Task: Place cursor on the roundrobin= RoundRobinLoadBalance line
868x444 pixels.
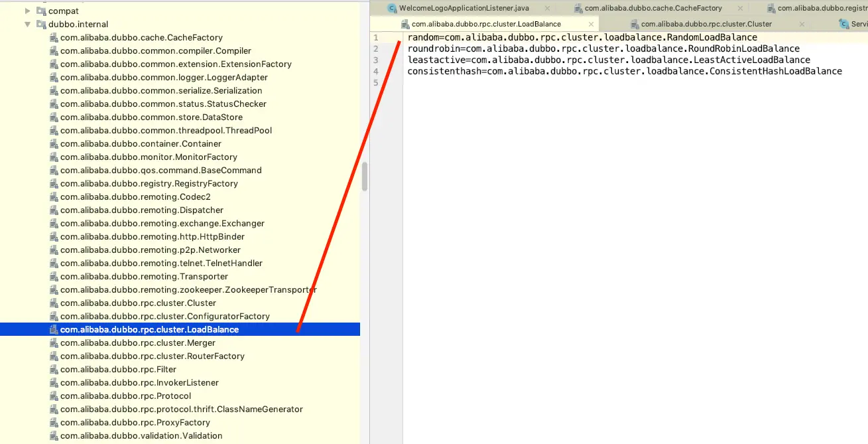Action: [x=603, y=49]
